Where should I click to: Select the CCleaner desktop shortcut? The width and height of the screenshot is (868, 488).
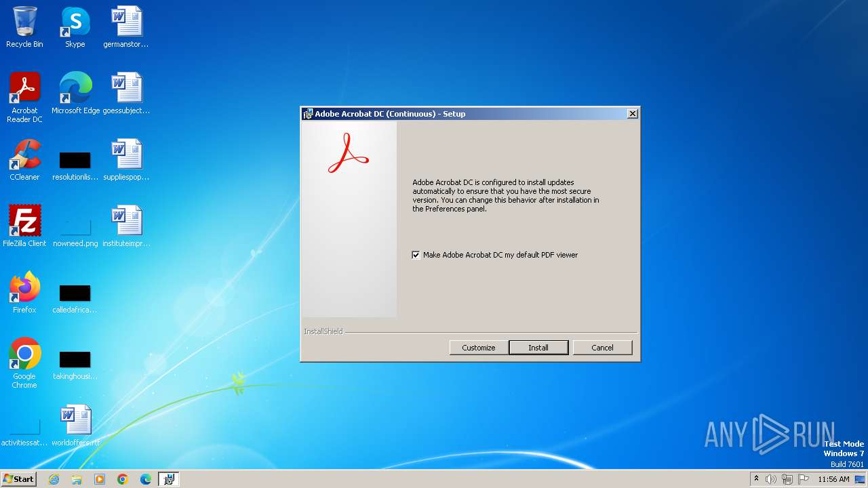coord(24,160)
